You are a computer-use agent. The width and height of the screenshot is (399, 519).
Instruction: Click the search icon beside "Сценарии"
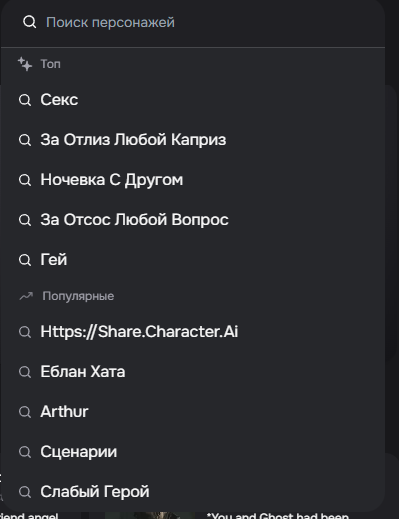coord(25,452)
